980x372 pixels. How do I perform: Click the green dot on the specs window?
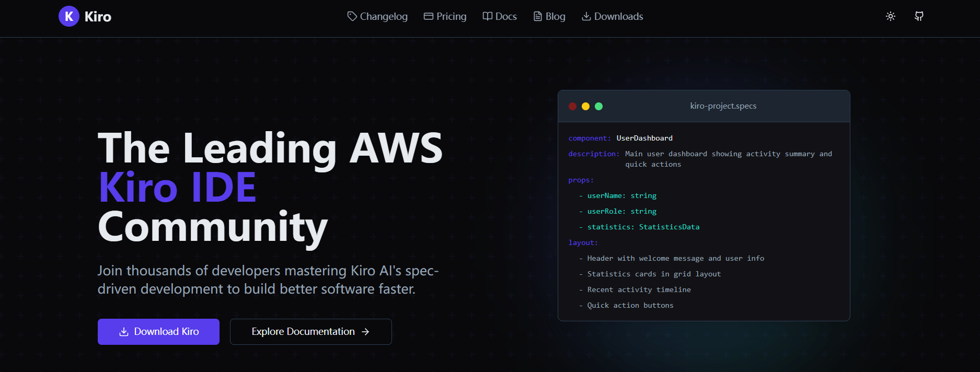(599, 106)
